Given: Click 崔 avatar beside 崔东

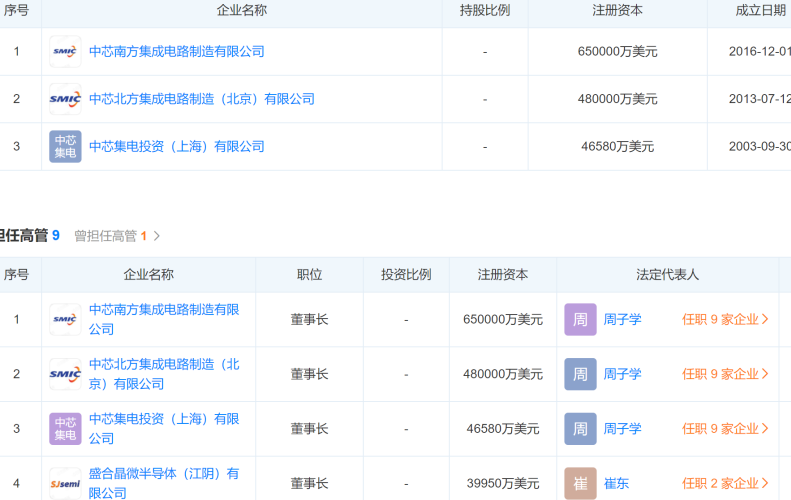Looking at the screenshot, I should (580, 483).
